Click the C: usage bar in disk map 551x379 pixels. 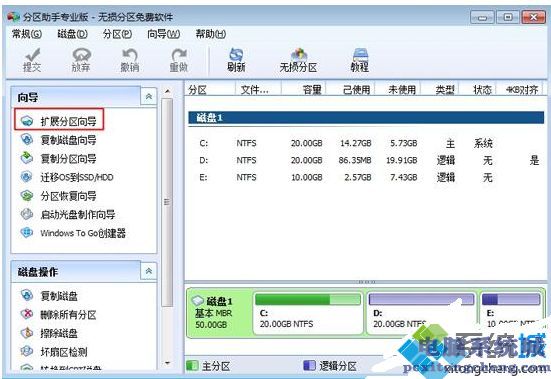[x=308, y=300]
